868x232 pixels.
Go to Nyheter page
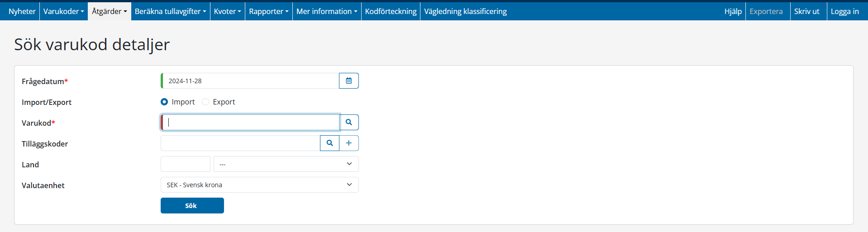click(22, 11)
